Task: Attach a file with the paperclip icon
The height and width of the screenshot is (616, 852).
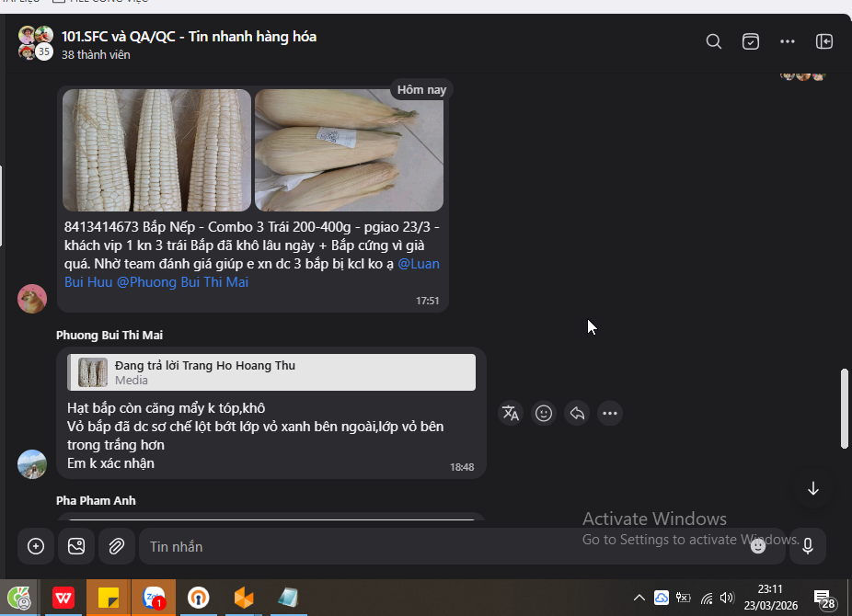Action: tap(117, 546)
